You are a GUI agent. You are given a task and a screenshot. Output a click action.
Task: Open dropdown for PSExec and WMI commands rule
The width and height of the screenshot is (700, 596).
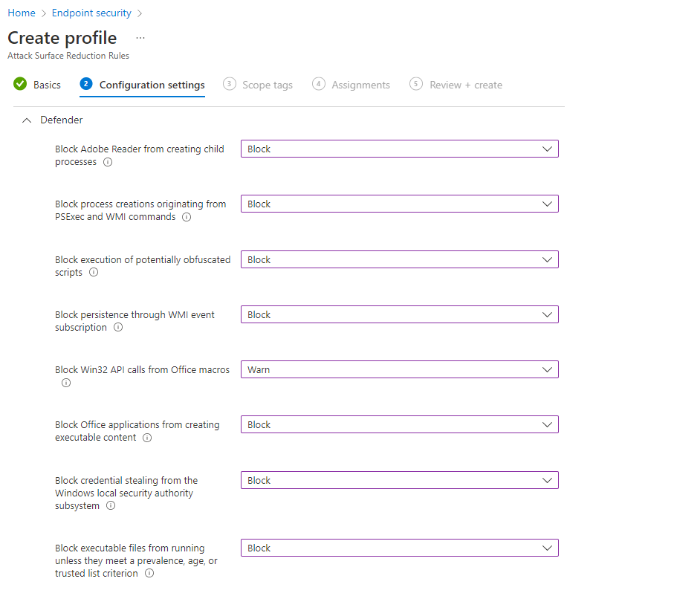coord(400,204)
